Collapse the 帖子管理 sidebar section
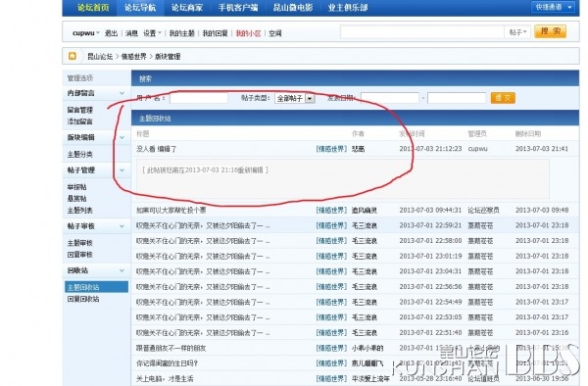 click(x=122, y=170)
